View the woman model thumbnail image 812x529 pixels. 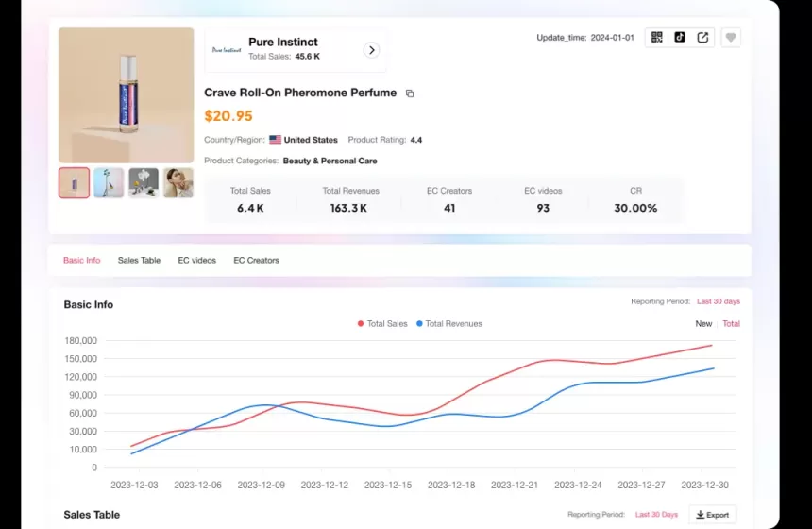point(178,182)
